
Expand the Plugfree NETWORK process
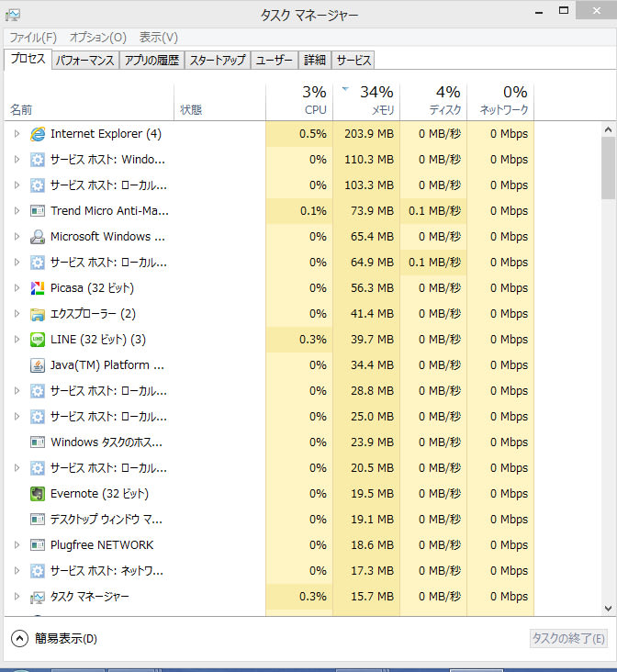[x=17, y=545]
